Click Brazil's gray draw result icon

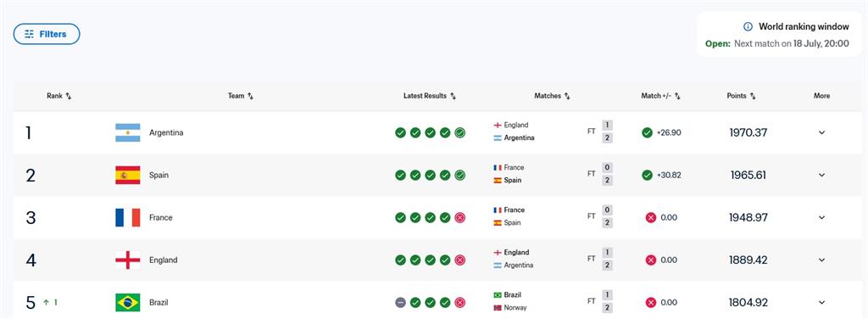400,302
